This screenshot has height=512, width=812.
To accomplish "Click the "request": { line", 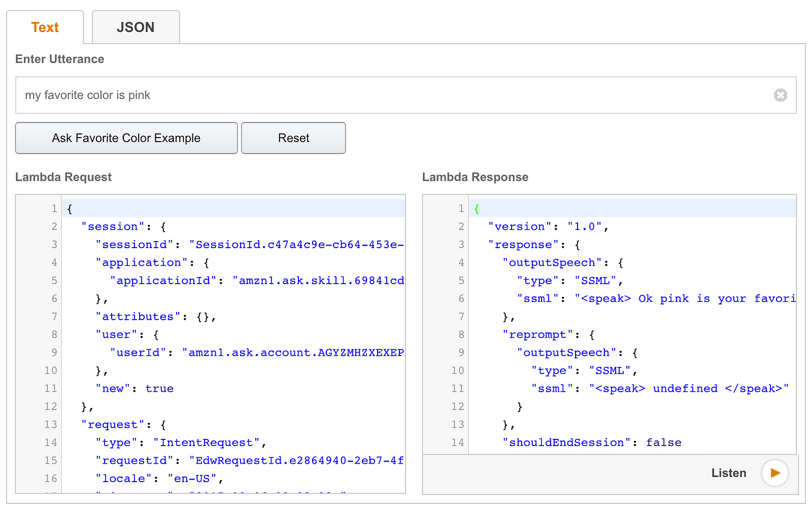I will pos(123,425).
